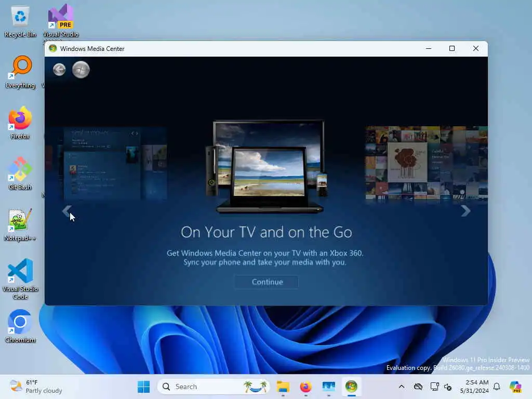Click the Windows Media Center taskbar icon
Screen dimensions: 532x399
pyautogui.click(x=351, y=387)
